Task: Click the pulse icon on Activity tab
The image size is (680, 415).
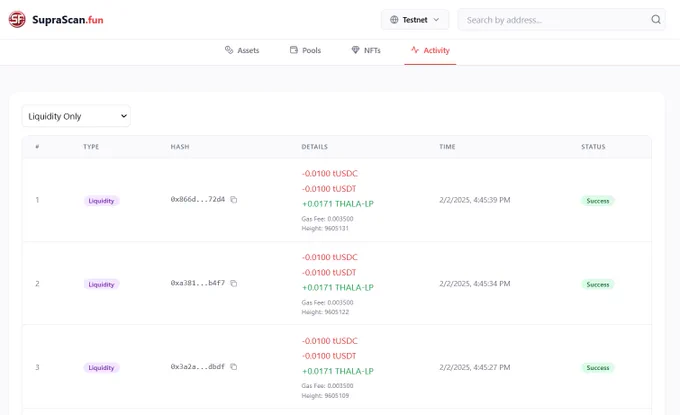Action: [x=415, y=50]
